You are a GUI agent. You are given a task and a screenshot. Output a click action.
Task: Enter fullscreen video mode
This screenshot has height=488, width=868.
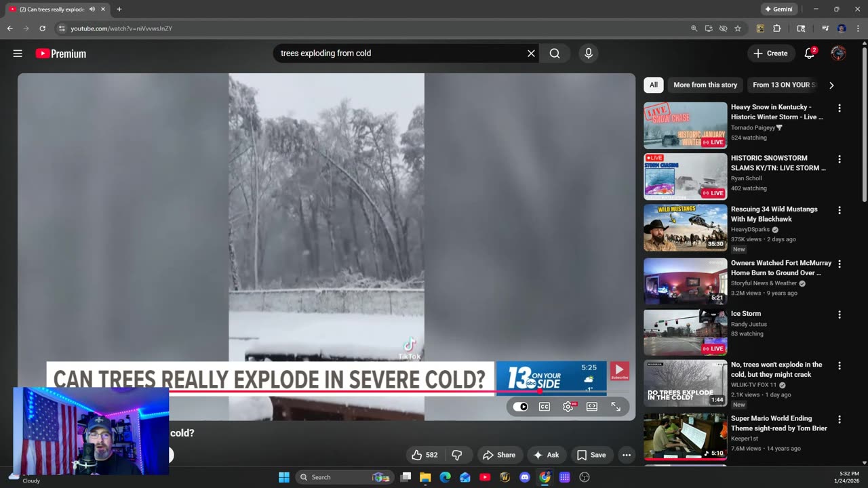(616, 407)
